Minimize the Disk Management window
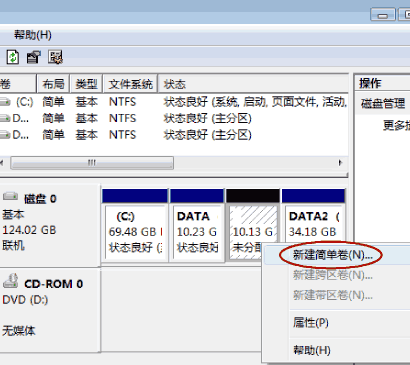The width and height of the screenshot is (410, 365). click(383, 15)
